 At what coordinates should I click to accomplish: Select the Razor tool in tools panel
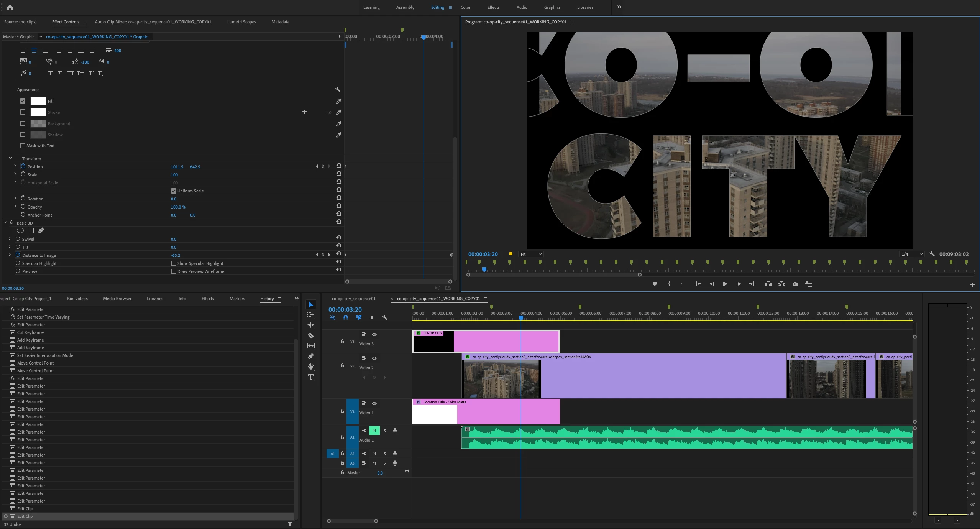click(x=311, y=335)
